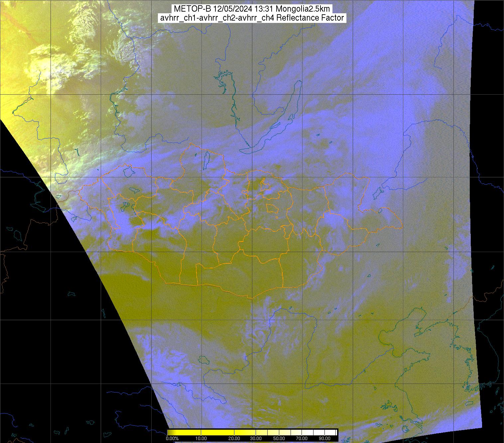Viewport: 504px width, 443px height.
Task: Click the avhrr_ch1-avhrr_ch2-avhrr_ch4 Reflectance Factor caption
Action: (x=252, y=18)
